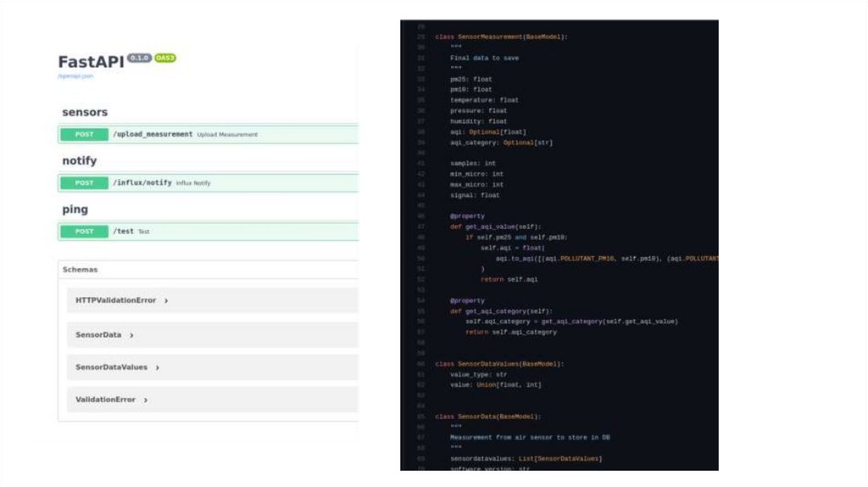The width and height of the screenshot is (868, 487).
Task: Expand the /influx/notify endpoint row
Action: (209, 182)
